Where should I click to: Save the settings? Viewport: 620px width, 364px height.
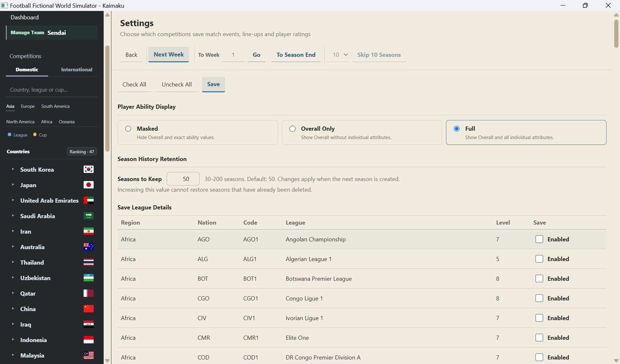click(x=213, y=84)
